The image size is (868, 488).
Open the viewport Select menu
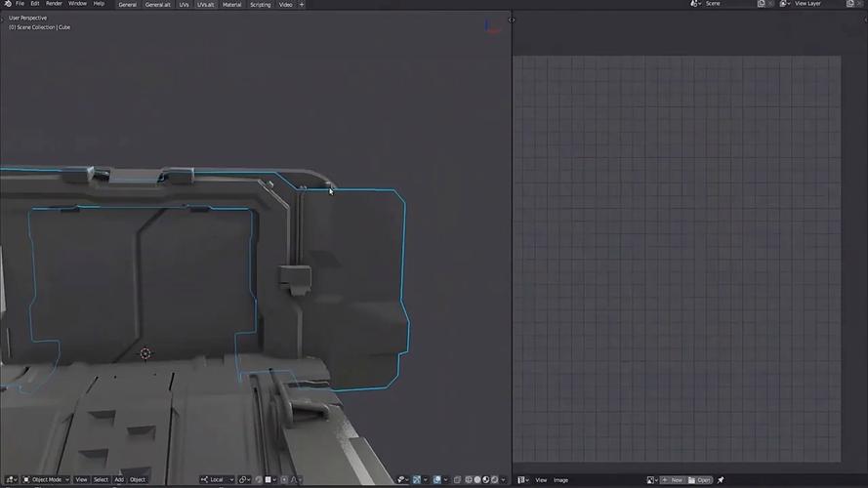[x=101, y=479]
